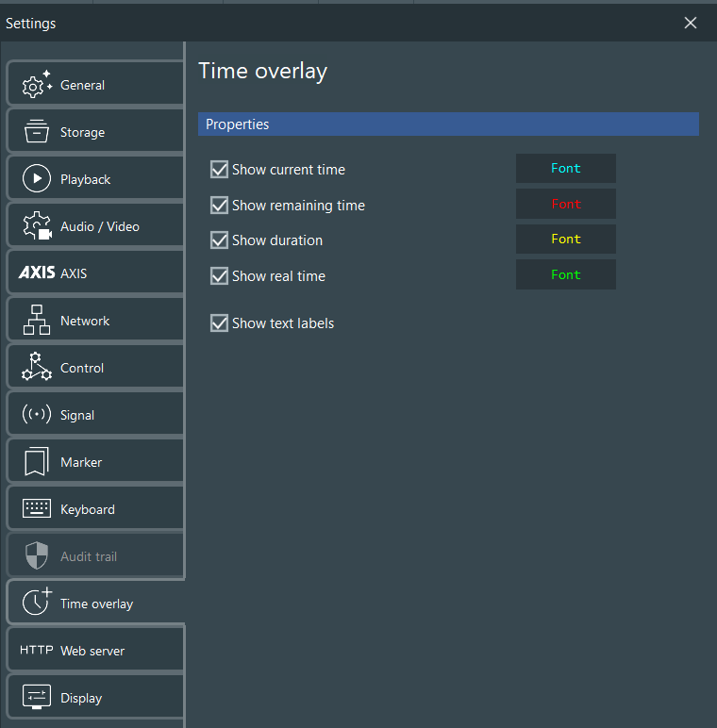717x728 pixels.
Task: Toggle Show real time checkbox
Action: coord(219,275)
